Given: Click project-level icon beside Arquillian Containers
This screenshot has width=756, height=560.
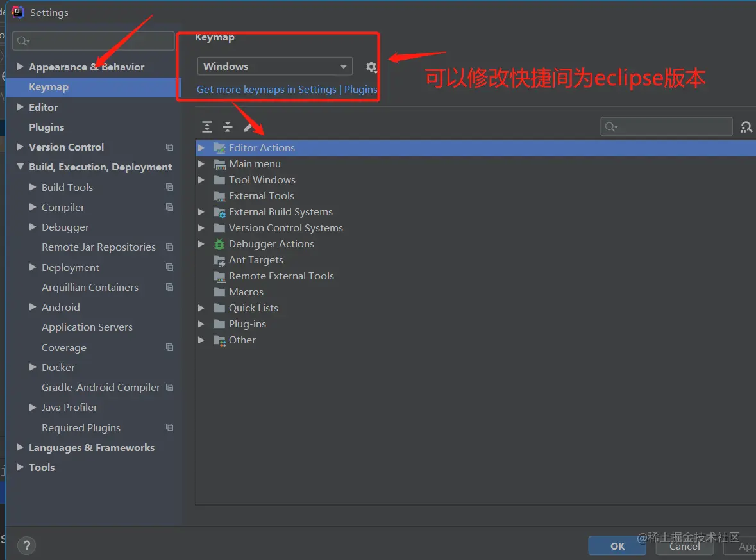Looking at the screenshot, I should click(169, 287).
